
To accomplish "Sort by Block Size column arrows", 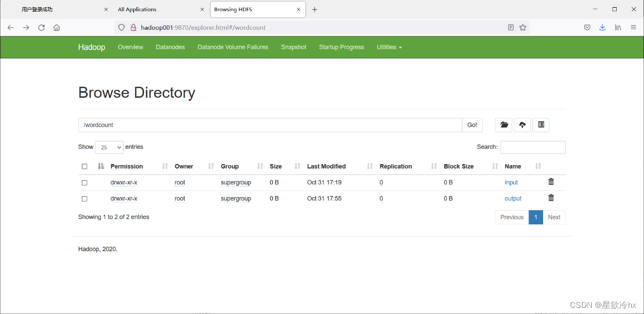I will pyautogui.click(x=495, y=166).
